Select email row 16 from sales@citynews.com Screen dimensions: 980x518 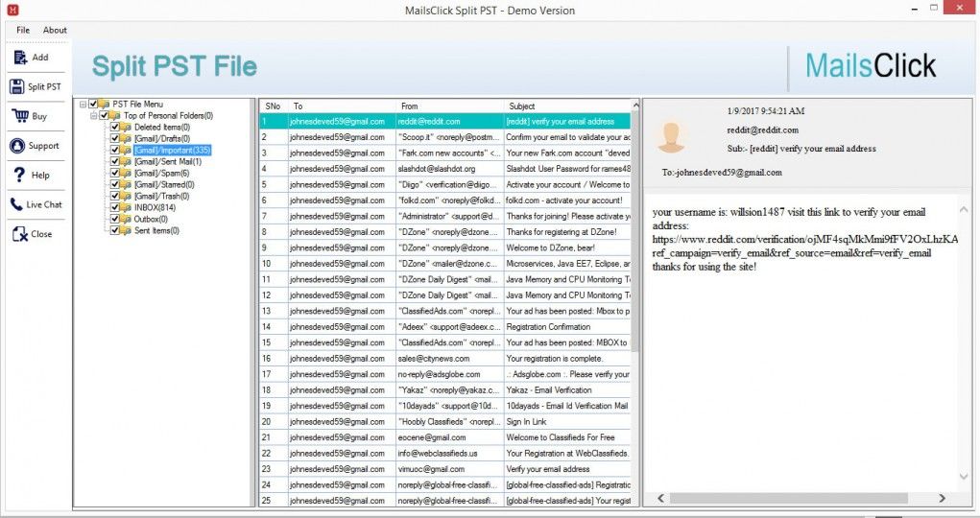[x=445, y=359]
